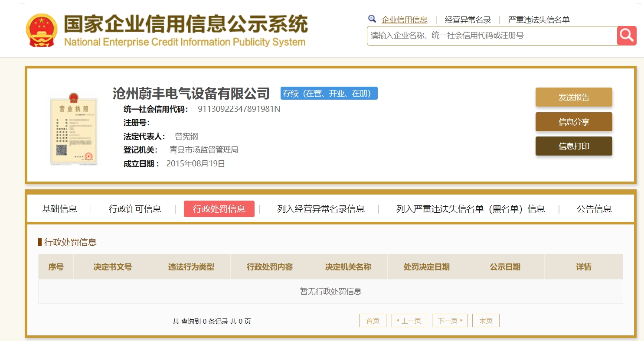Screen dimensions: 644x341
Task: Open the 列入严重违法失信名单（黑名单）信息 tab
Action: [x=471, y=209]
